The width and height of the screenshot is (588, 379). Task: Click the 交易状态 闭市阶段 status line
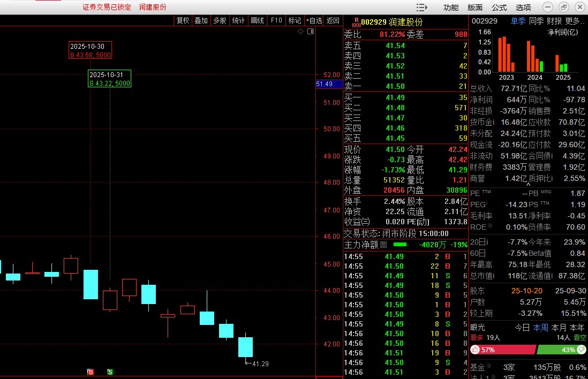pos(396,233)
